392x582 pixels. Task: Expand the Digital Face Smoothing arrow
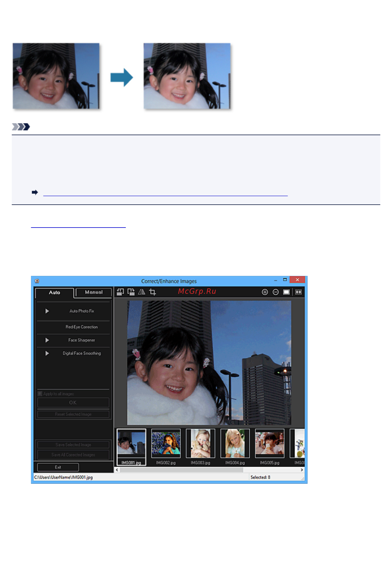click(47, 353)
